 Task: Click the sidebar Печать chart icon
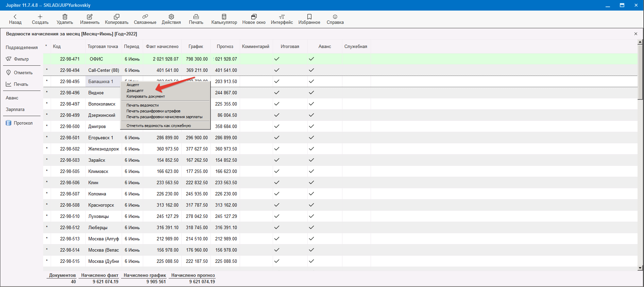click(9, 84)
